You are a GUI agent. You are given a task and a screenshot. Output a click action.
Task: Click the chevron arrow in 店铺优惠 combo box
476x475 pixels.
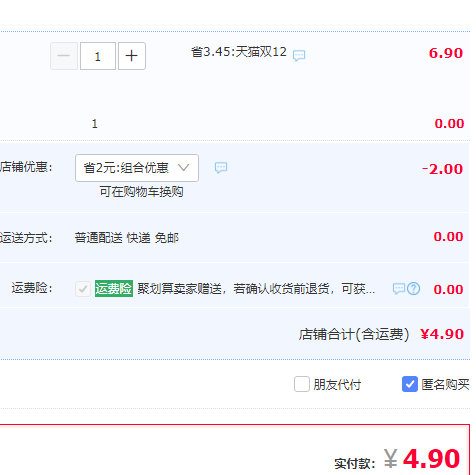[184, 167]
